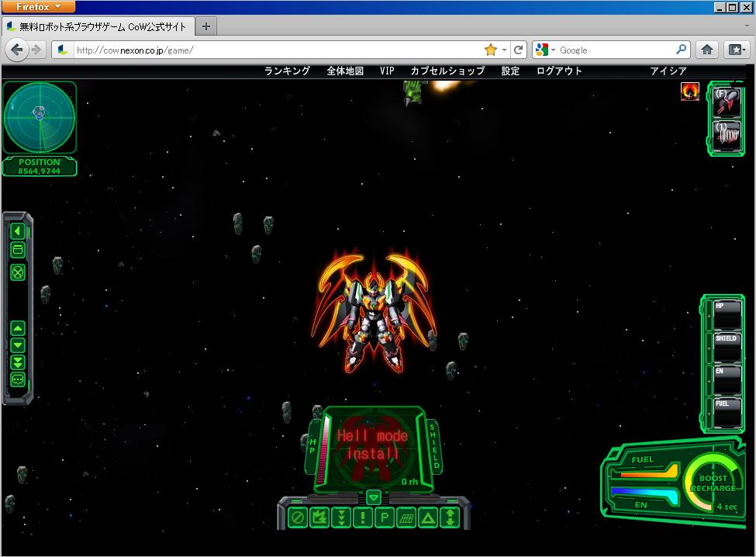Click the flame pilot avatar icon

point(690,92)
